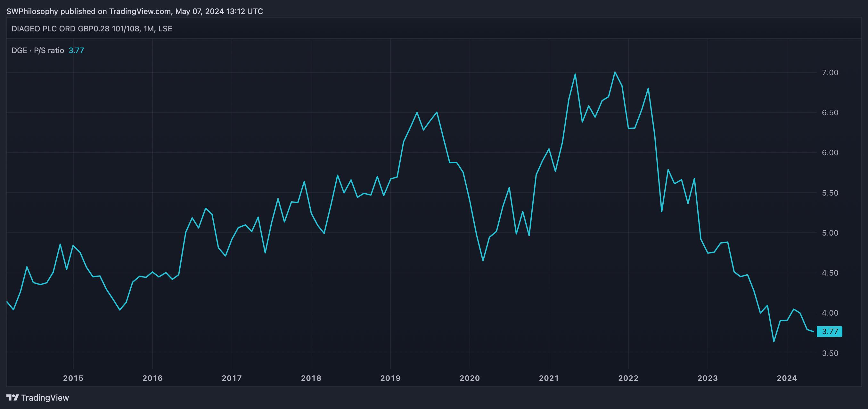
Task: Click the 2020 time axis label
Action: 470,378
